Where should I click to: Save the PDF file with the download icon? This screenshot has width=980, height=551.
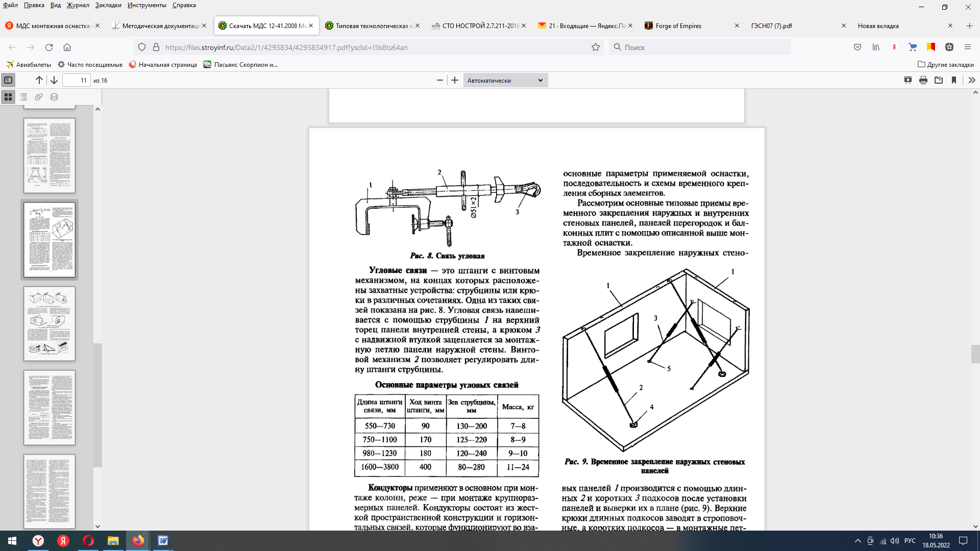coord(939,80)
